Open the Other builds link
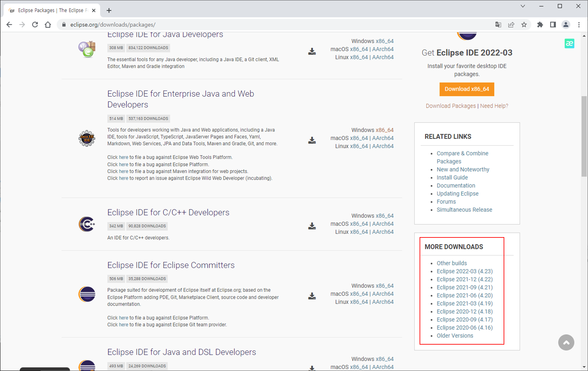Viewport: 588px width, 371px height. 452,263
